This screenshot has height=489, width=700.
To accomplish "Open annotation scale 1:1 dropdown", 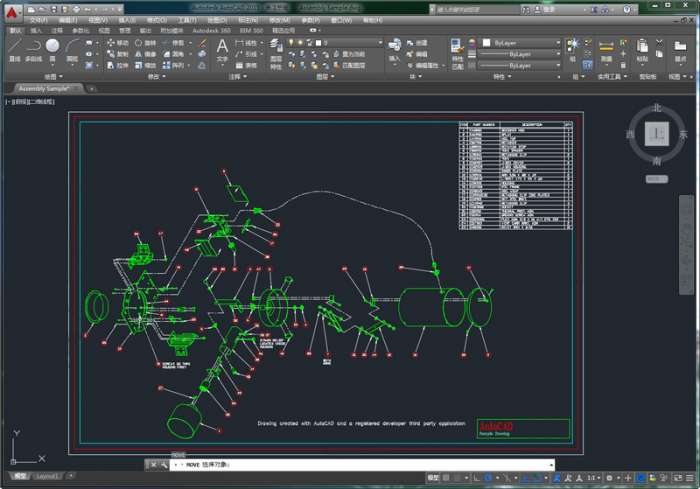I will 593,478.
